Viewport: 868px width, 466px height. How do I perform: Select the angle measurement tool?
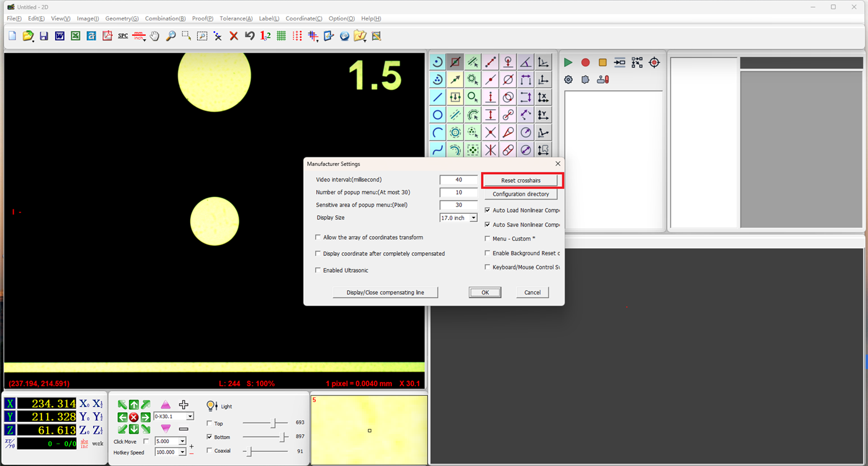coord(526,62)
